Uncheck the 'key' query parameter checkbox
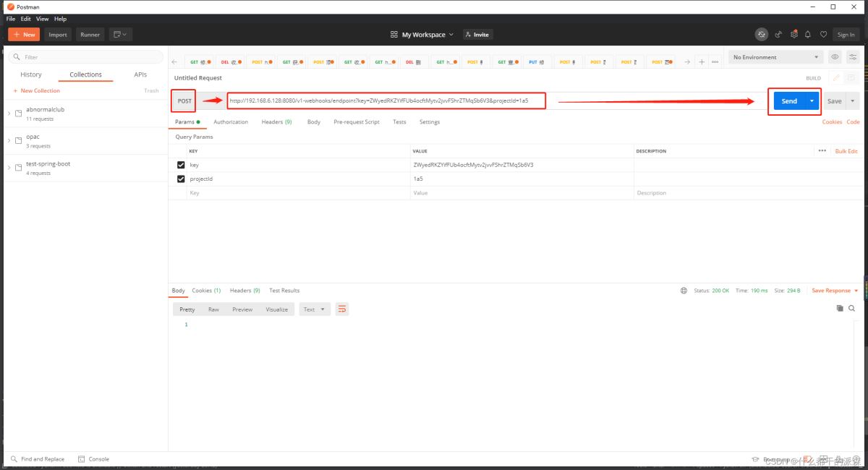868x470 pixels. pos(181,165)
